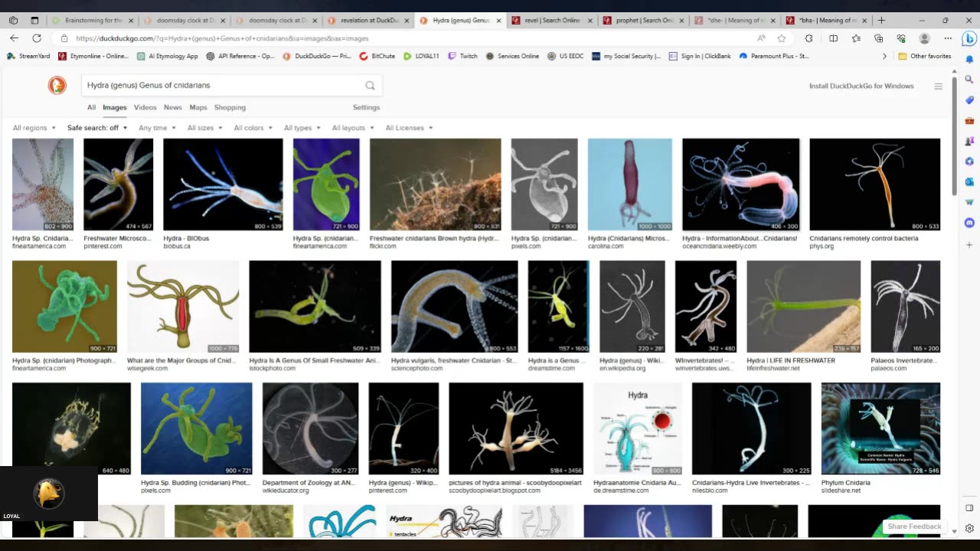Open the Etymonline bookmark
Viewport: 980px width, 551px height.
point(93,56)
